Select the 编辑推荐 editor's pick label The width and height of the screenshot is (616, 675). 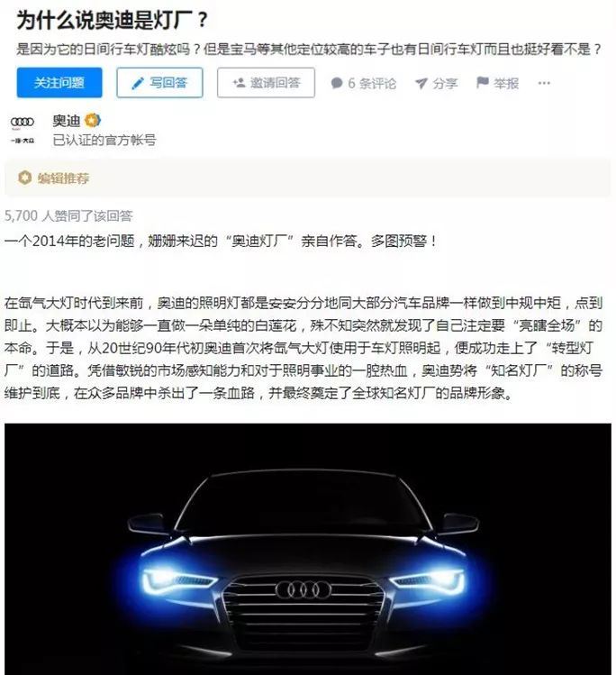click(63, 178)
